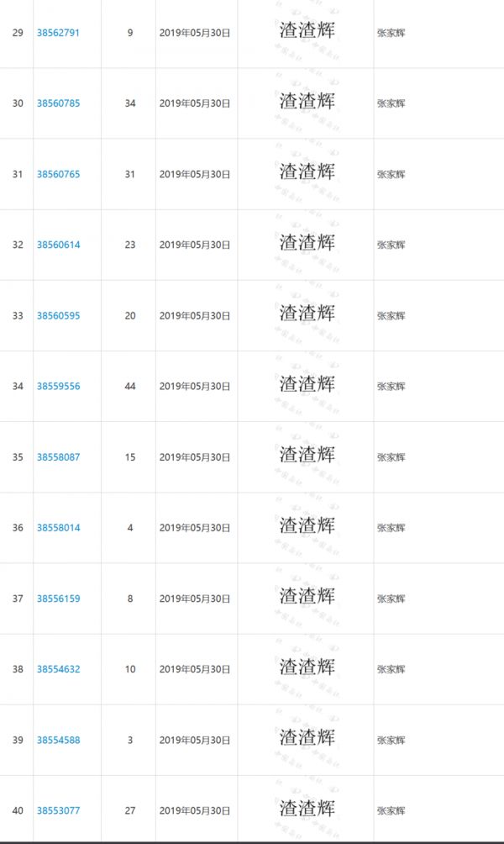The width and height of the screenshot is (504, 844).
Task: Select class number 44 in row 34
Action: point(130,387)
